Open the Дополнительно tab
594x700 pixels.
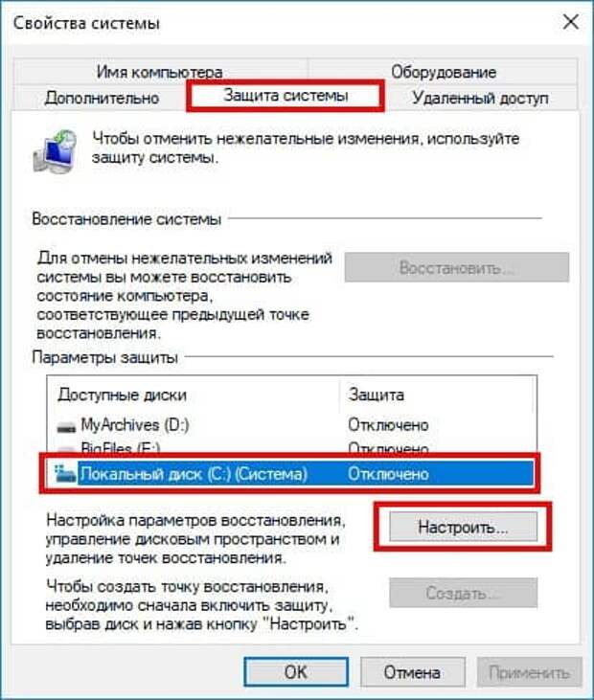pos(102,98)
